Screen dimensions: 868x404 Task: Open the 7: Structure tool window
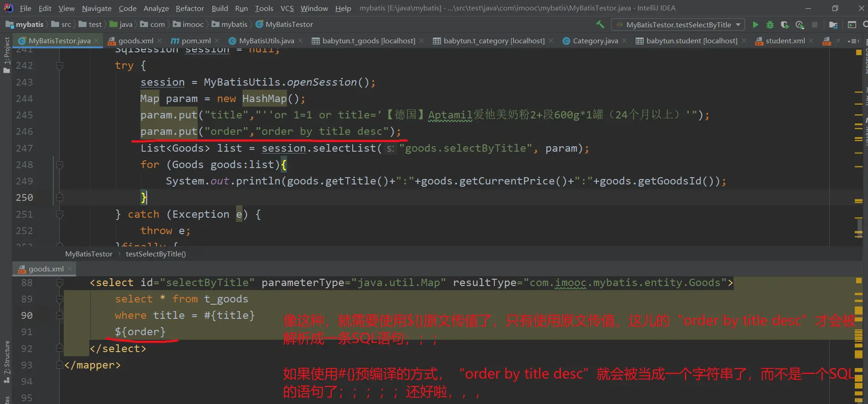click(x=7, y=361)
